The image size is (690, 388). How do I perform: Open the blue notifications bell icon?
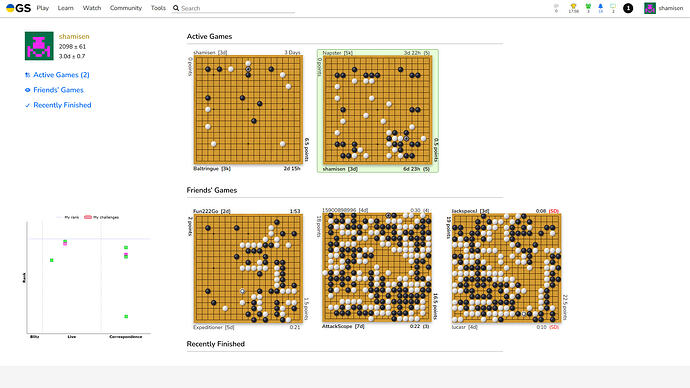(x=601, y=8)
